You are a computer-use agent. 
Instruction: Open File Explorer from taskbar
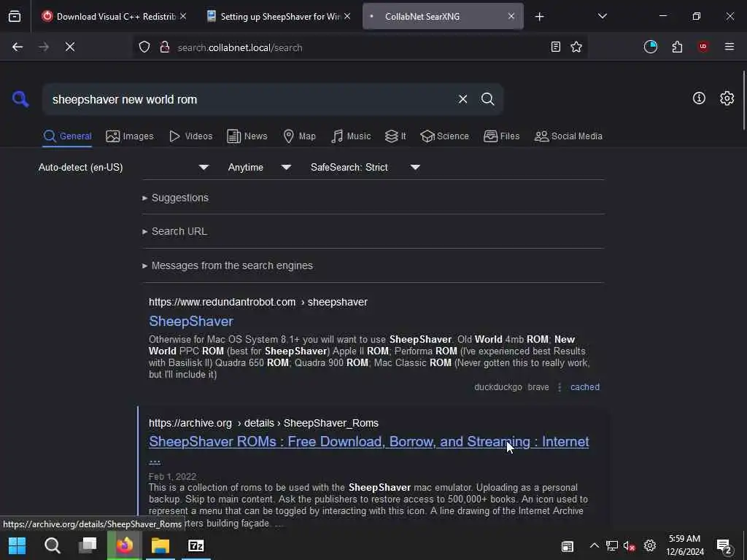click(160, 545)
